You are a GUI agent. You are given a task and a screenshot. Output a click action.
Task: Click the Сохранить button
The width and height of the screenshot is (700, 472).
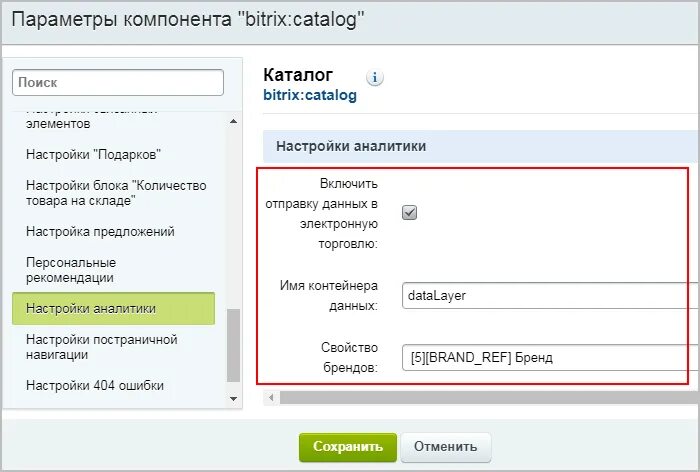click(x=348, y=447)
